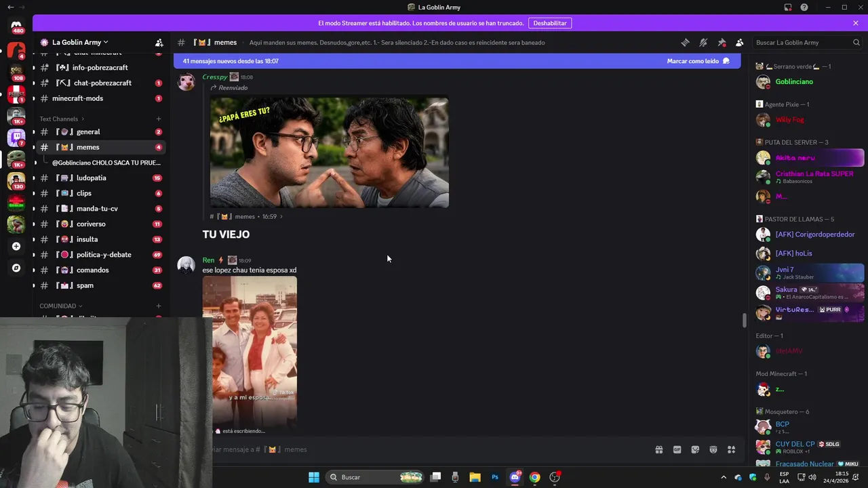The height and width of the screenshot is (488, 868).
Task: Open the emoji picker
Action: (x=713, y=449)
